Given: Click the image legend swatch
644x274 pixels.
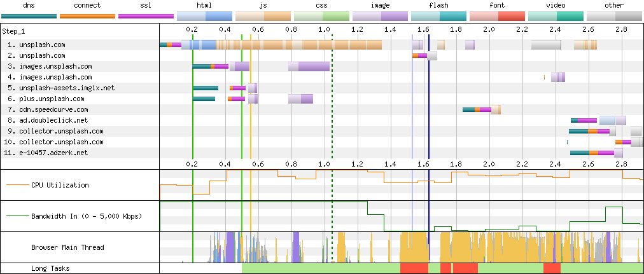Looking at the screenshot, I should (380, 16).
